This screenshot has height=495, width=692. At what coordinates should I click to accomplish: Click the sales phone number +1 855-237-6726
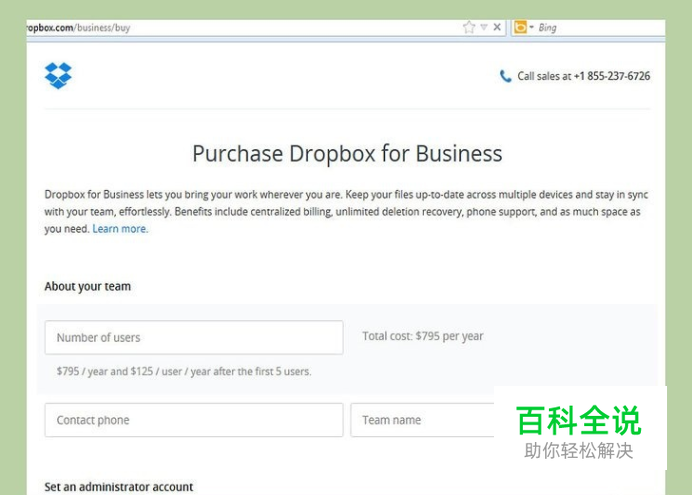click(612, 76)
